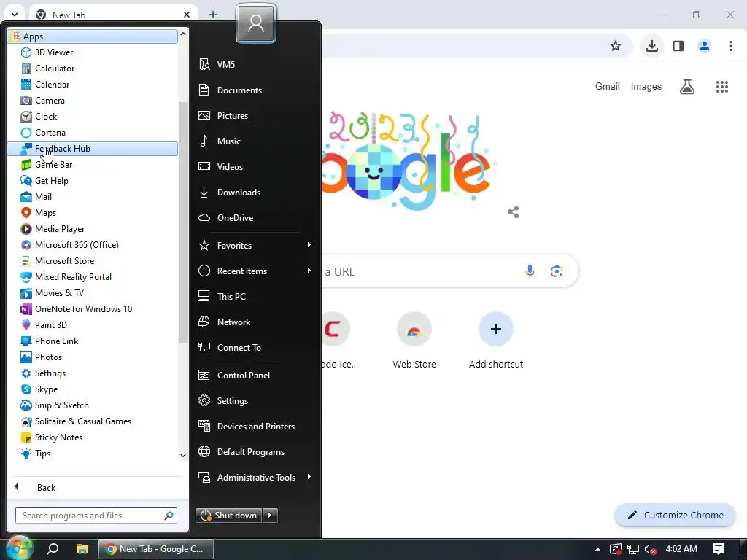The height and width of the screenshot is (560, 747).
Task: Expand the Favorites submenu
Action: 309,245
